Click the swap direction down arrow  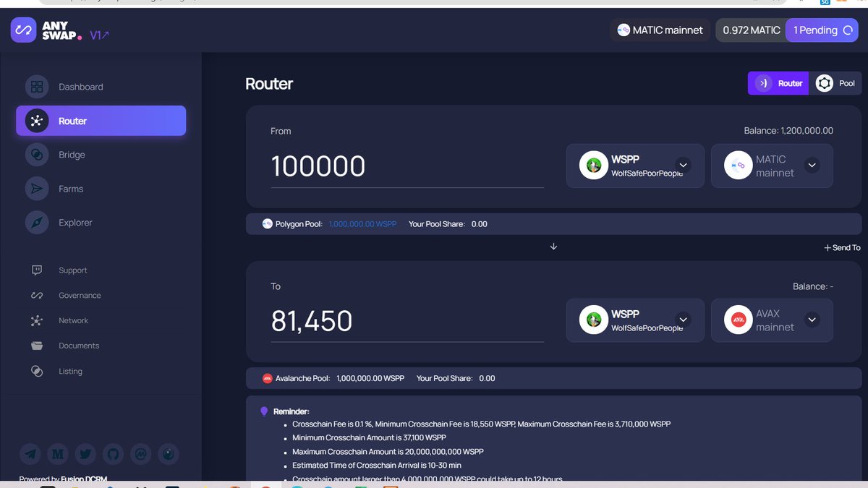pos(553,247)
